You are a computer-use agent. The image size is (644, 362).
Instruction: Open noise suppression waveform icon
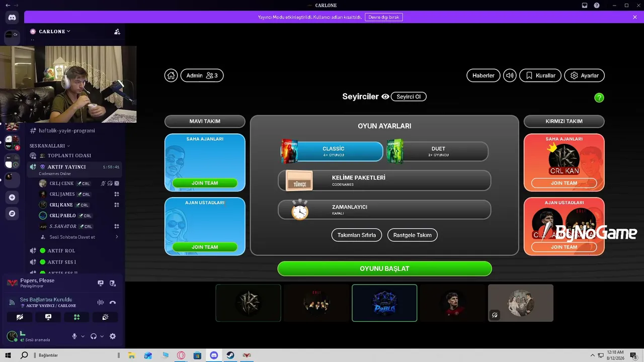[101, 302]
